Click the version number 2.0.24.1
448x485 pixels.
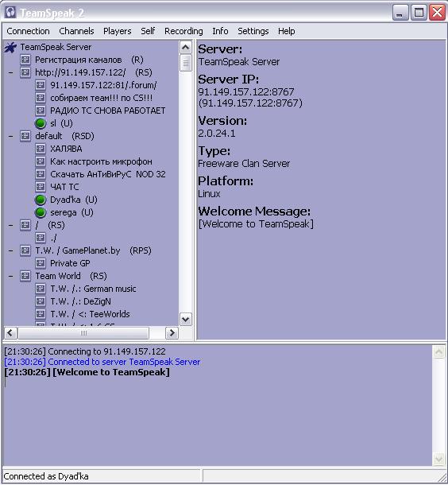point(217,134)
